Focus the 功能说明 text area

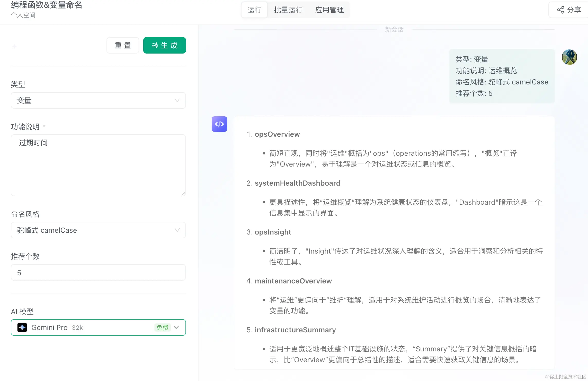click(98, 165)
